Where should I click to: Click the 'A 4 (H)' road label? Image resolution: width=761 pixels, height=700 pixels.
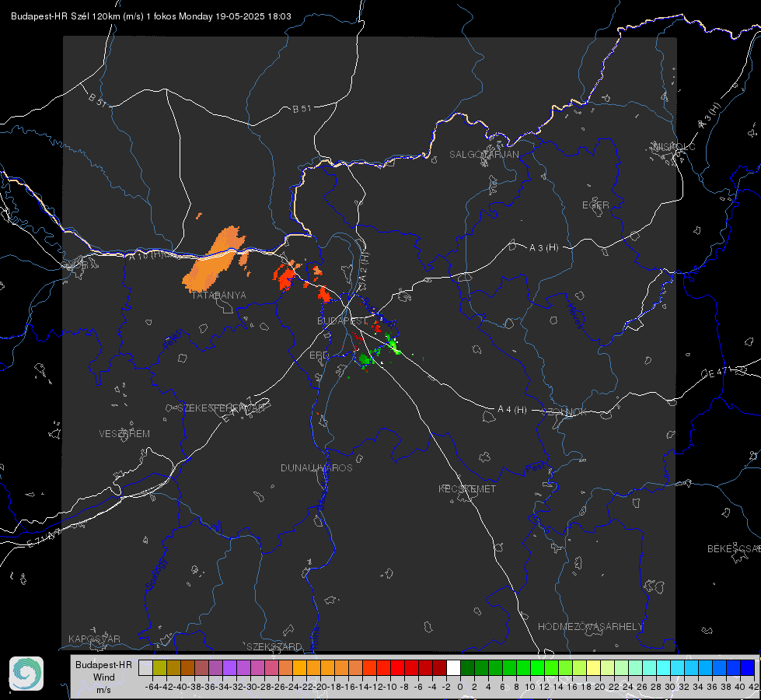(512, 410)
